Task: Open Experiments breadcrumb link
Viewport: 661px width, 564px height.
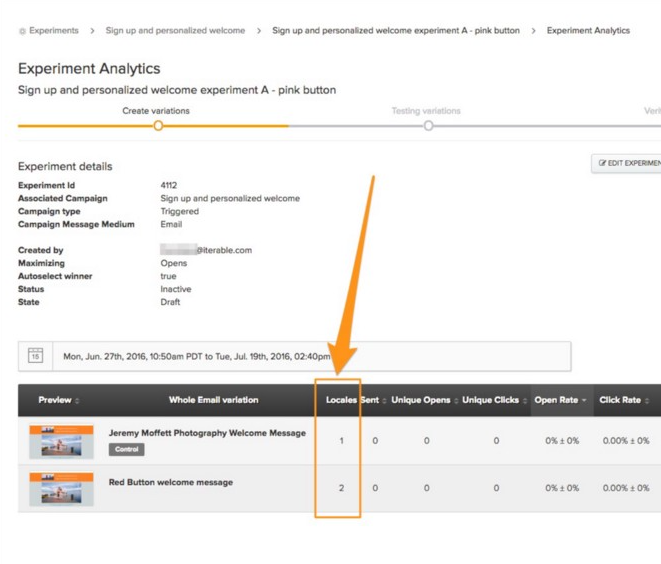Action: [53, 31]
